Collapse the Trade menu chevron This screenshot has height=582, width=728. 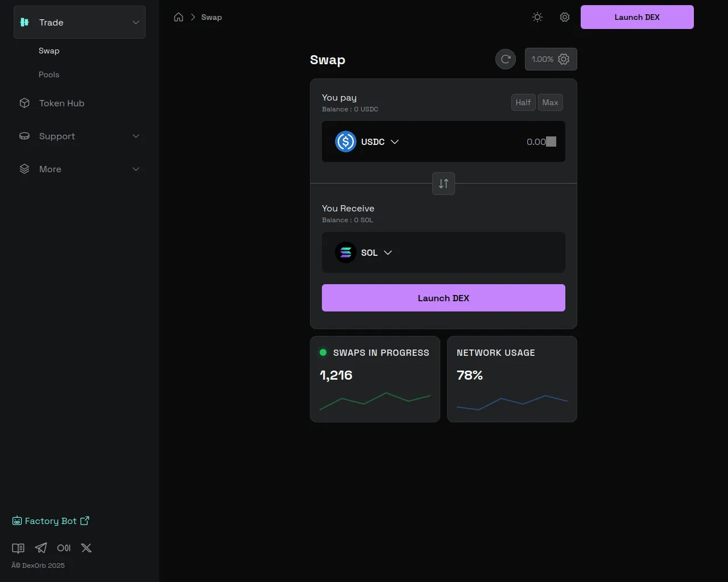pyautogui.click(x=136, y=22)
